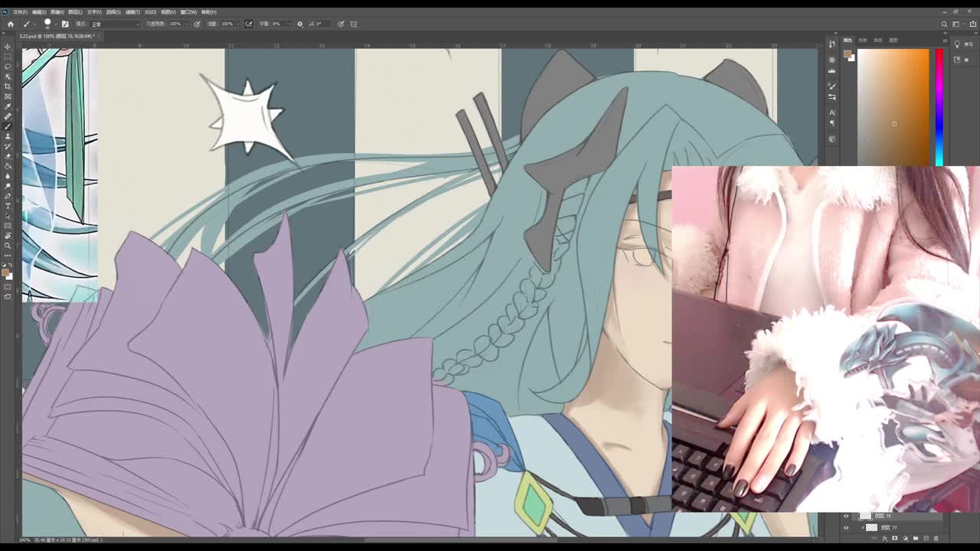Image resolution: width=980 pixels, height=551 pixels.
Task: Open the brush preset picker dropdown
Action: tap(56, 24)
